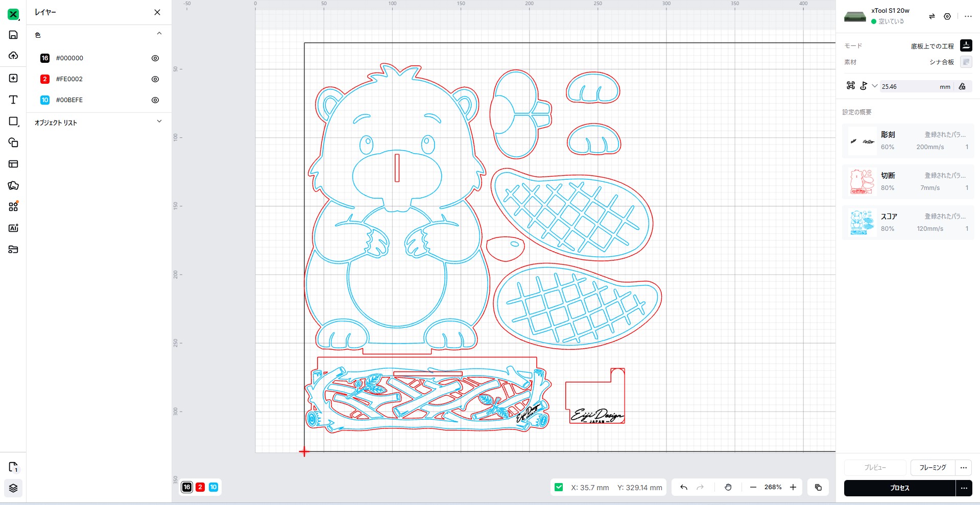Open more options next to プロセス
980x505 pixels.
pyautogui.click(x=964, y=488)
